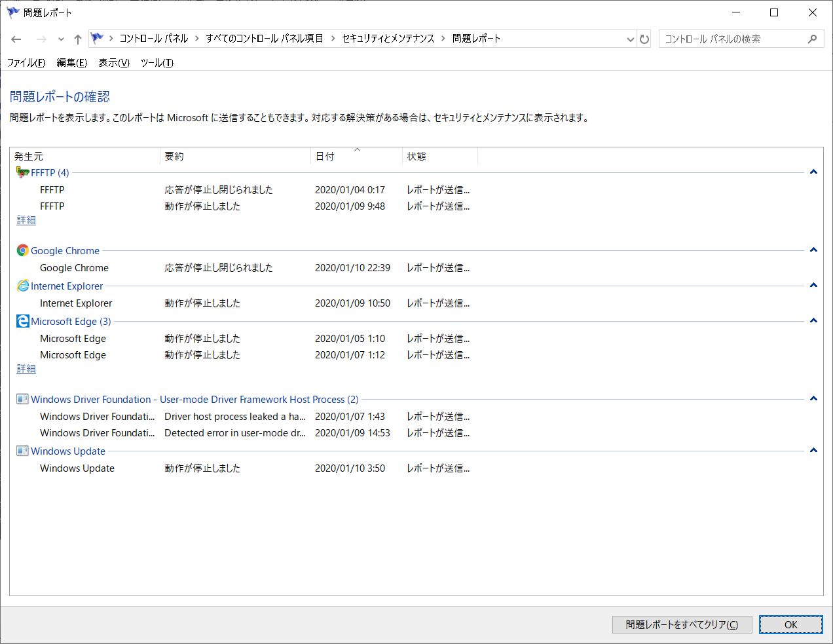Click 詳細 link under Microsoft Edge group
The width and height of the screenshot is (833, 644).
click(x=26, y=369)
